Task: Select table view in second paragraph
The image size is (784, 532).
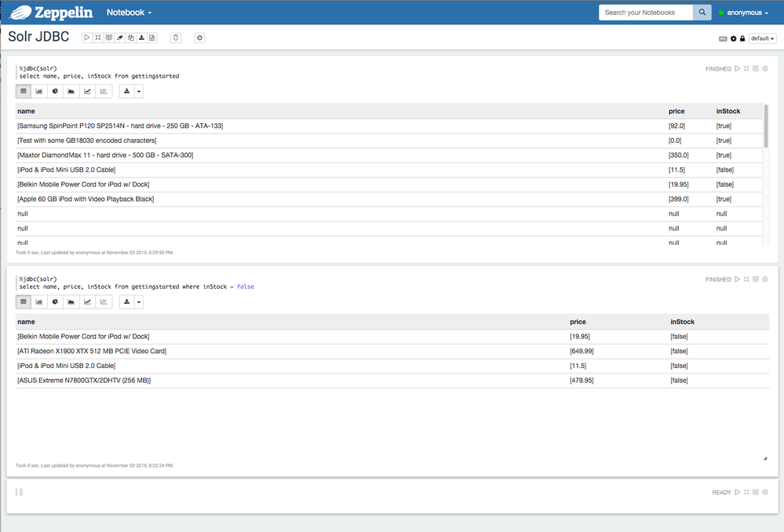Action: click(x=24, y=301)
